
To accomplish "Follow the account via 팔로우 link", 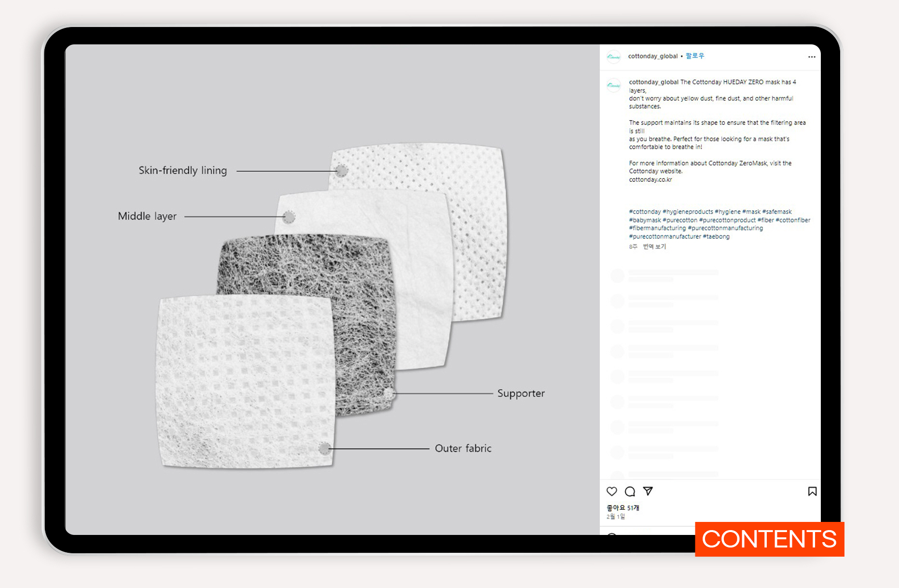I will pyautogui.click(x=695, y=56).
